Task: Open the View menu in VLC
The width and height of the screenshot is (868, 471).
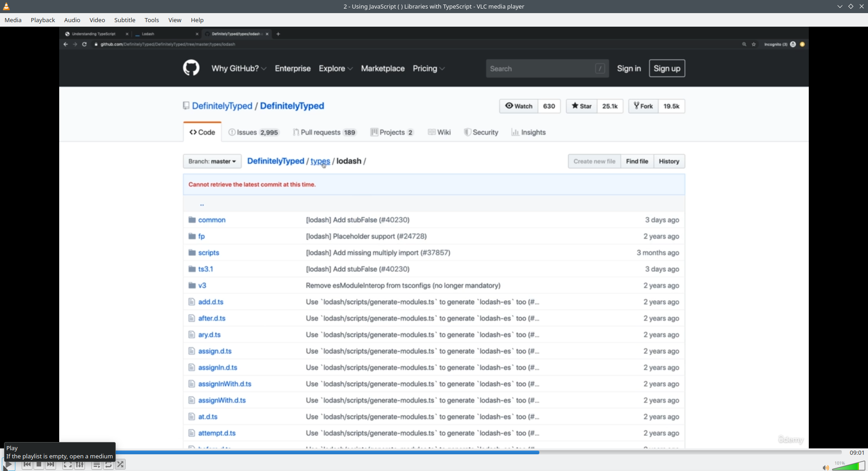Action: point(175,20)
